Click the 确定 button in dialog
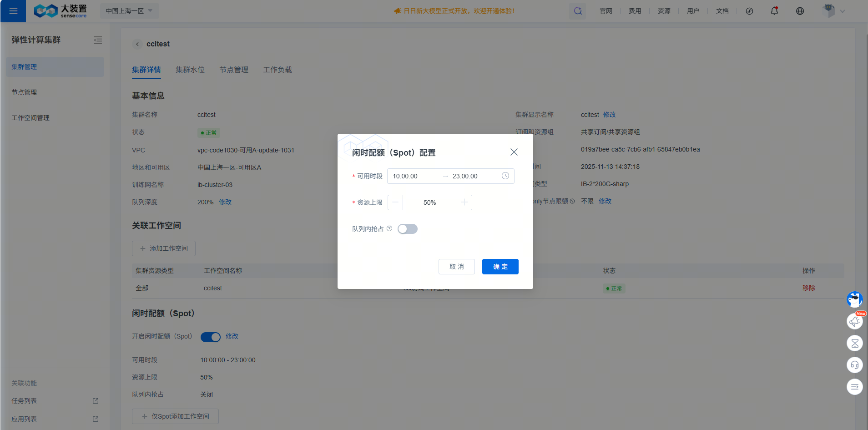Screen dimensions: 868x430 [500, 267]
